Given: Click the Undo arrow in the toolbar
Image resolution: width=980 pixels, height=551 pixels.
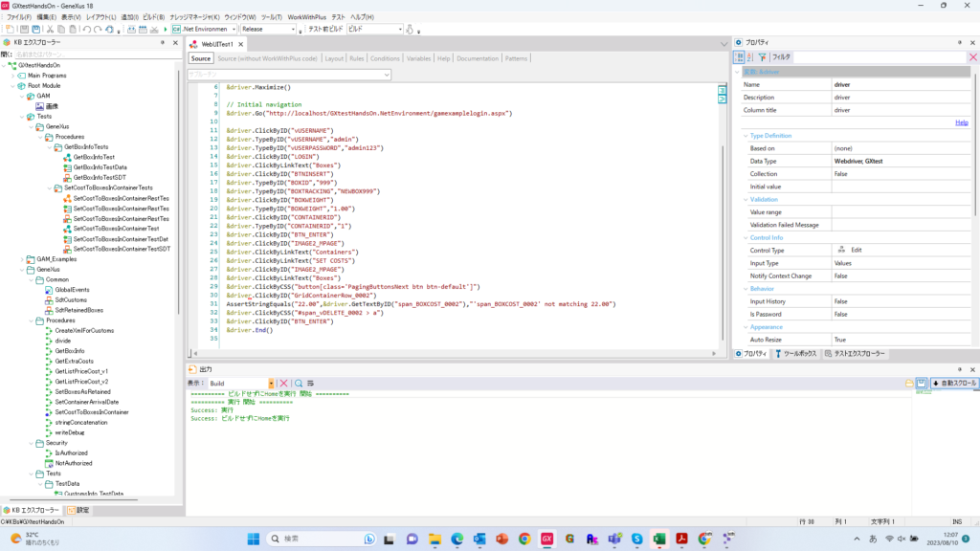Looking at the screenshot, I should pyautogui.click(x=86, y=30).
